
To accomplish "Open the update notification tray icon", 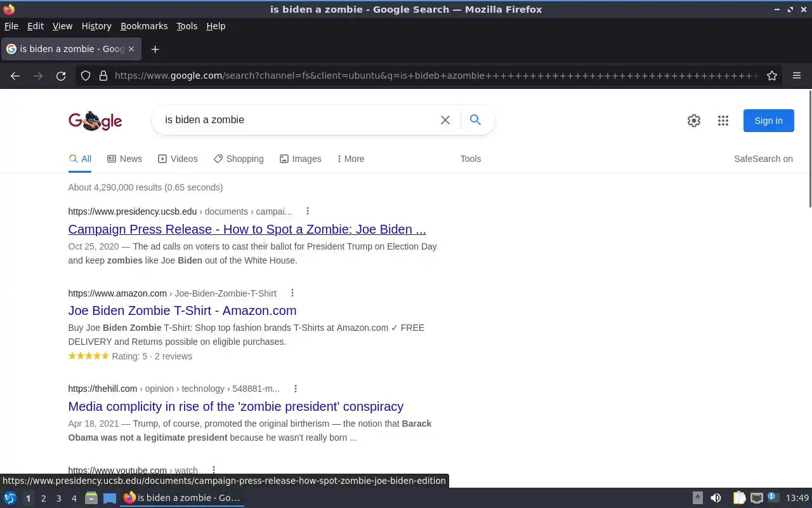I will 773,498.
